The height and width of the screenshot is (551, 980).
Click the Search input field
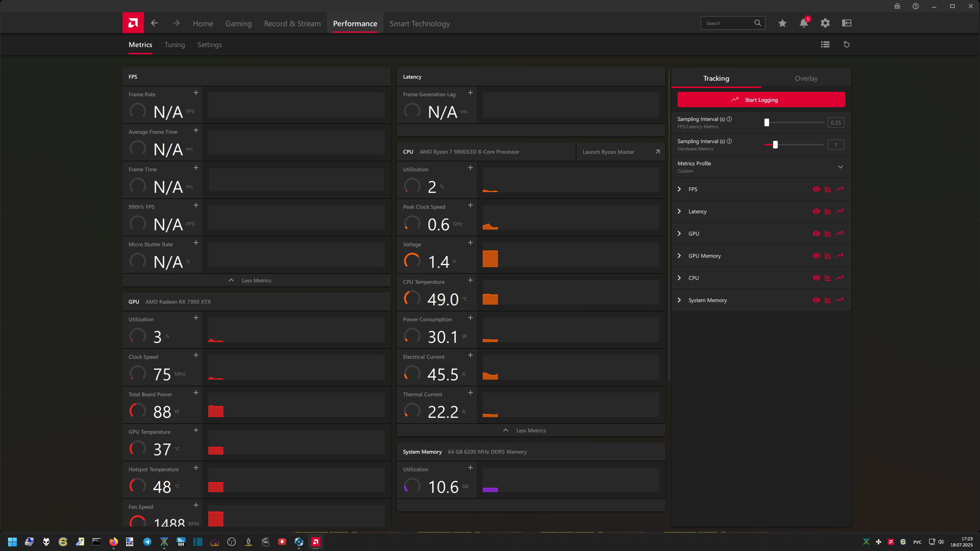(x=727, y=23)
